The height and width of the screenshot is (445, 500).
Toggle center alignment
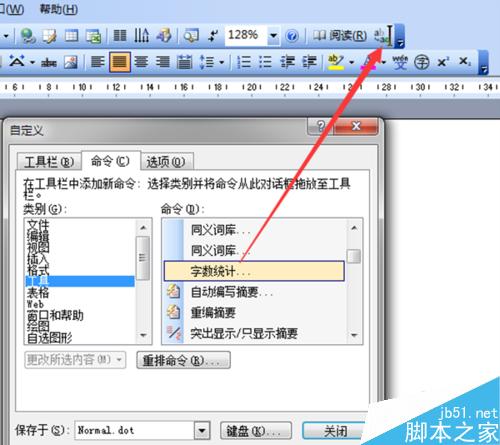tap(141, 62)
